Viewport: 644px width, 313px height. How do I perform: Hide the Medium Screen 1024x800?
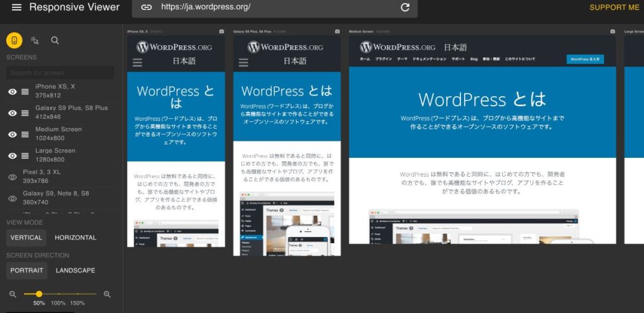click(x=13, y=134)
